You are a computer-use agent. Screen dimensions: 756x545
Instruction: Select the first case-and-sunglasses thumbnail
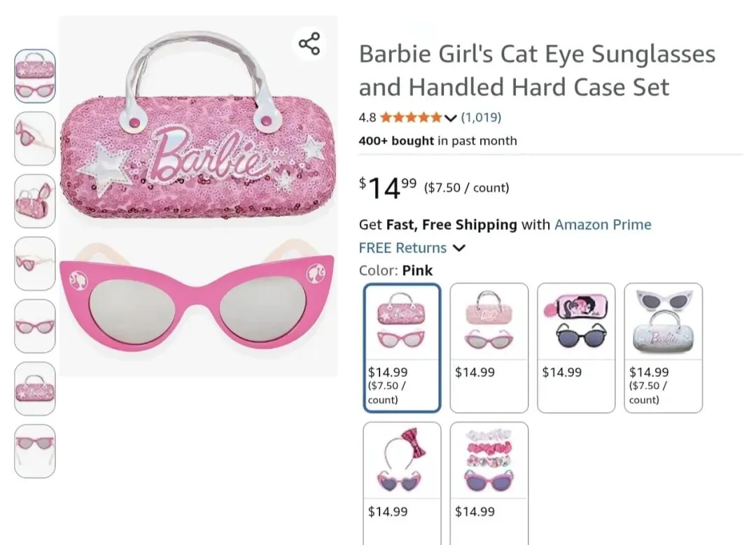pyautogui.click(x=35, y=76)
